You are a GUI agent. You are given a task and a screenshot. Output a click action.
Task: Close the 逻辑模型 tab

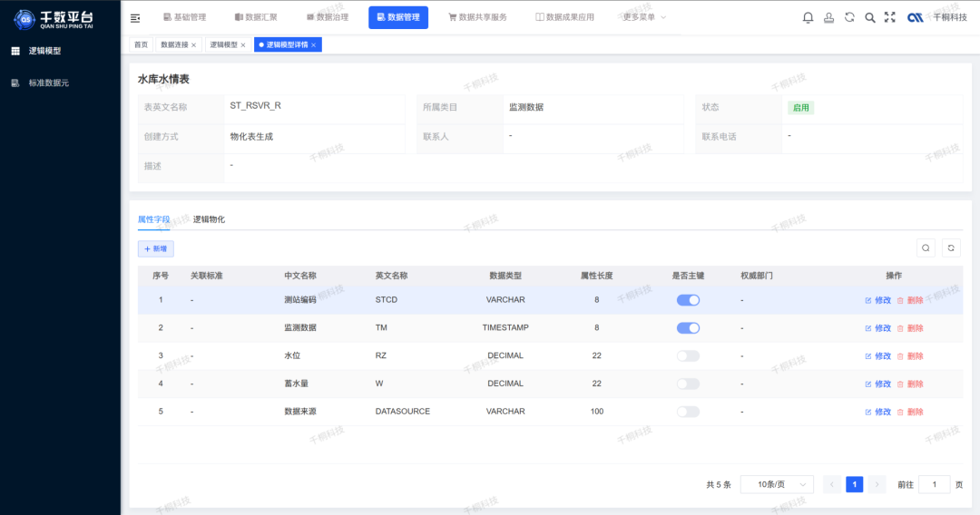point(243,45)
